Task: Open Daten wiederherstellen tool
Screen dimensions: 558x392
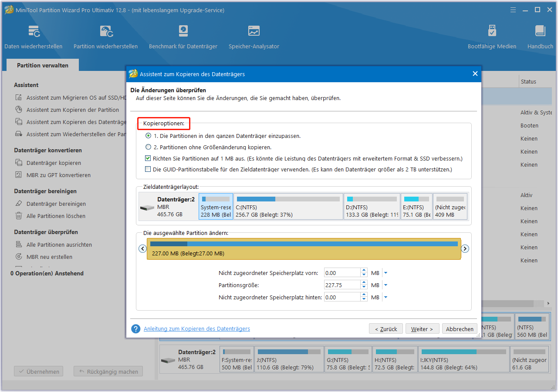Action: click(x=34, y=37)
